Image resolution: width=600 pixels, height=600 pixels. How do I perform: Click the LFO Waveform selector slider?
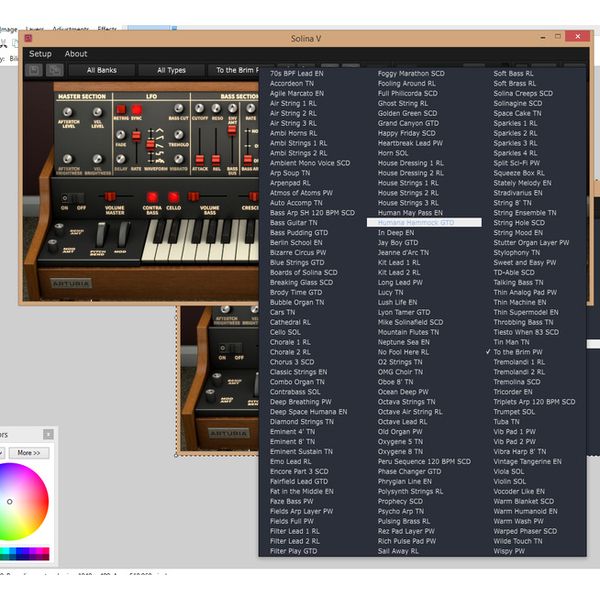click(x=150, y=147)
